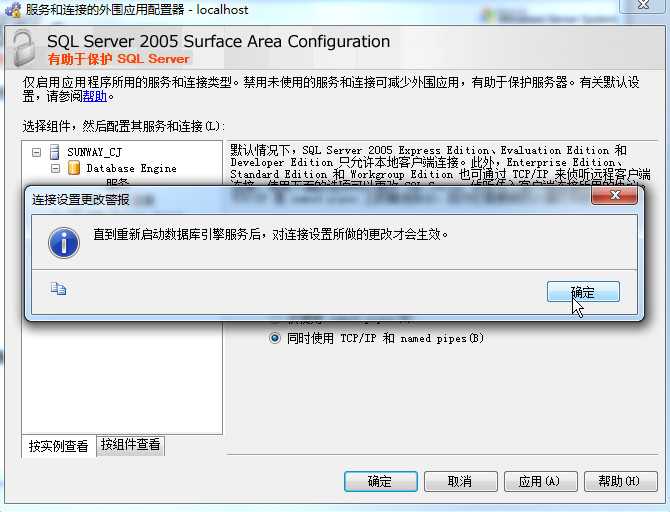
Task: Click the title bar application icon
Action: tap(13, 9)
